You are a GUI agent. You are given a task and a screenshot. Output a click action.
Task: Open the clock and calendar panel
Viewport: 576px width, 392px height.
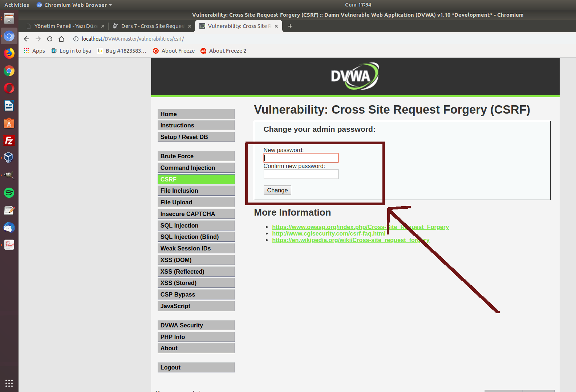(x=358, y=5)
